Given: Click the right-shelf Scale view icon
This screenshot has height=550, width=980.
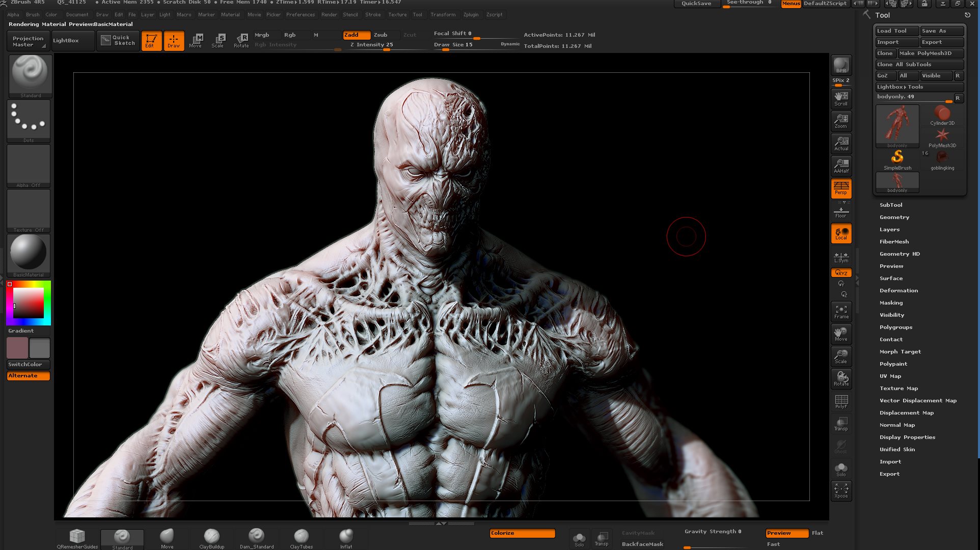Looking at the screenshot, I should (x=841, y=356).
